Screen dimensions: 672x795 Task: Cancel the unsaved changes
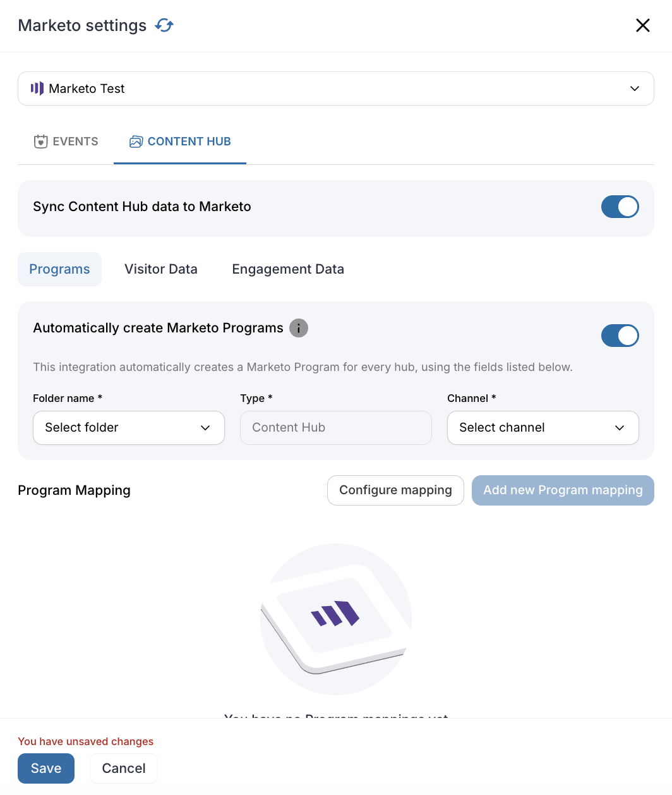point(124,768)
